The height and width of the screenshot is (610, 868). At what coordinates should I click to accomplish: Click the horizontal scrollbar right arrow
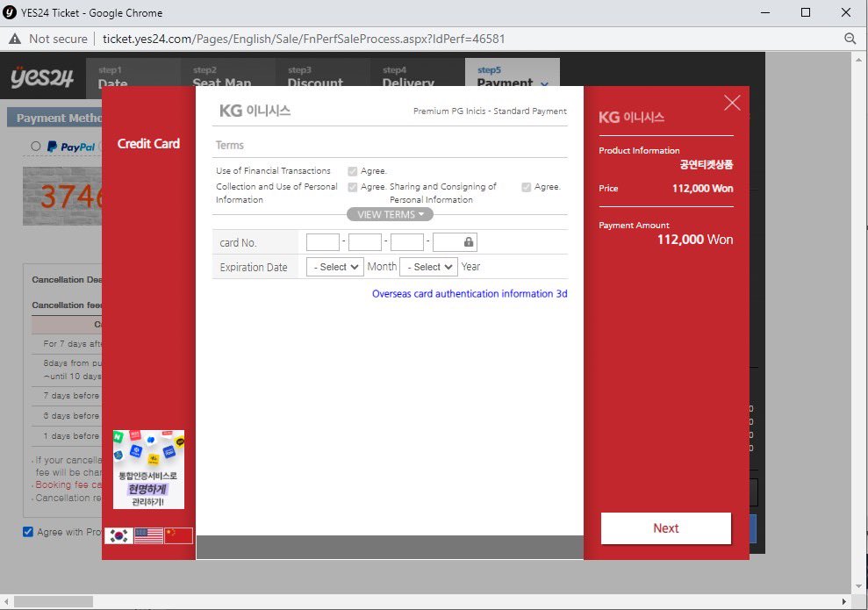click(844, 601)
